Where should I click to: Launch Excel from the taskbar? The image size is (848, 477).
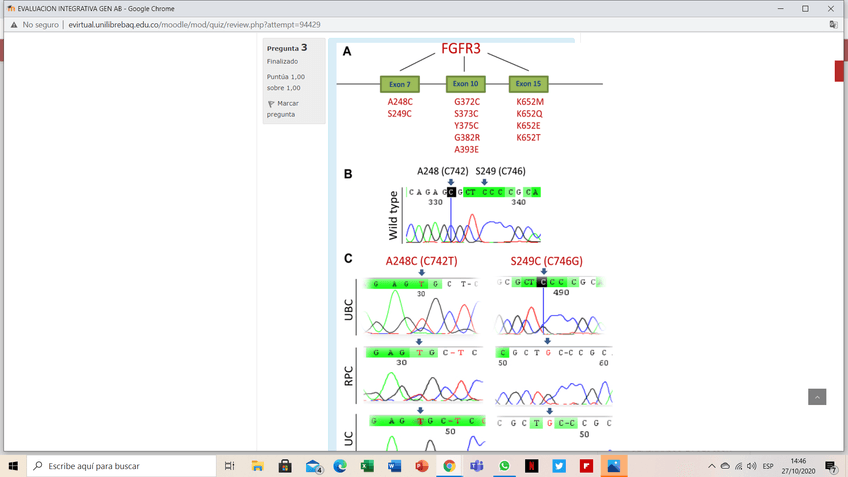click(367, 466)
